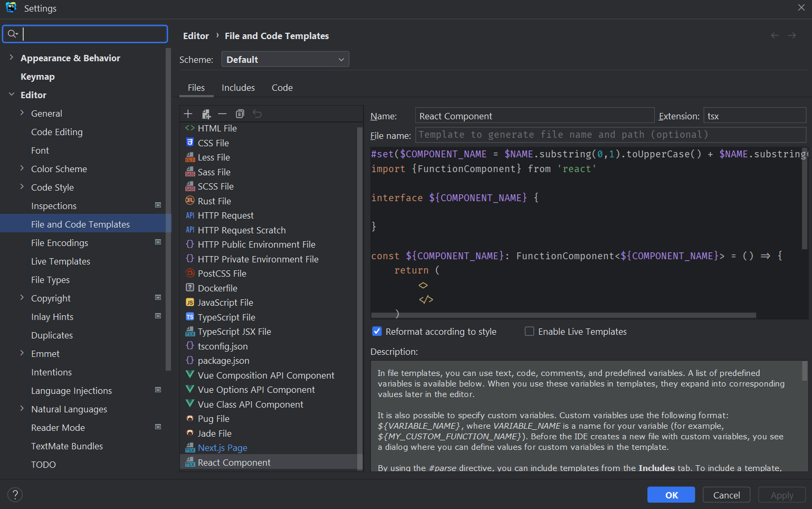Viewport: 812px width, 509px height.
Task: Click the code editor horizontal scrollbar
Action: tap(565, 315)
